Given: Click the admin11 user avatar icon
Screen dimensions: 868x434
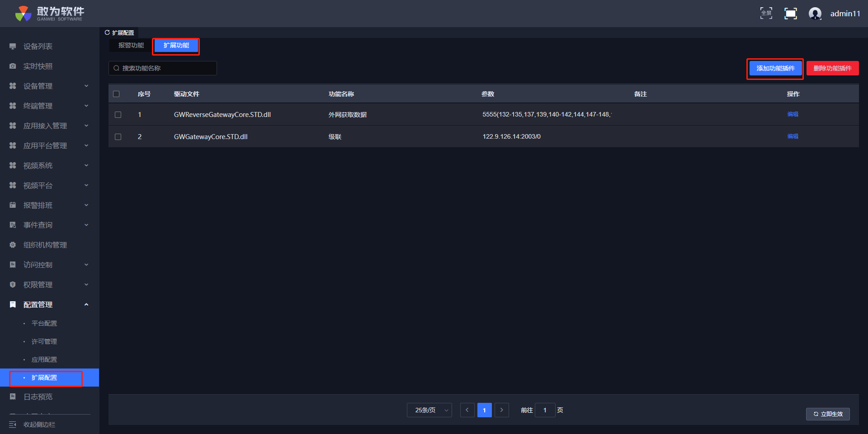Looking at the screenshot, I should (x=815, y=14).
